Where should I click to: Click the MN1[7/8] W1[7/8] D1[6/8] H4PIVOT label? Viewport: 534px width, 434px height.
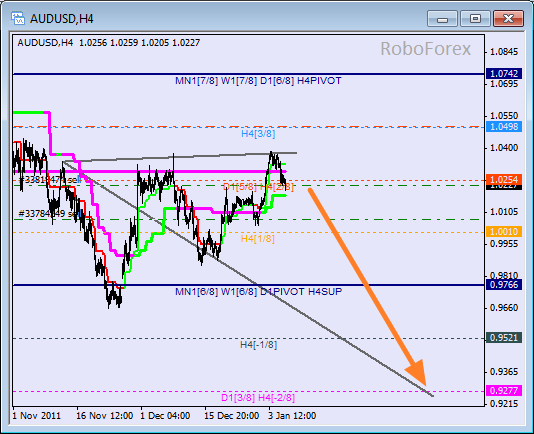pos(258,81)
